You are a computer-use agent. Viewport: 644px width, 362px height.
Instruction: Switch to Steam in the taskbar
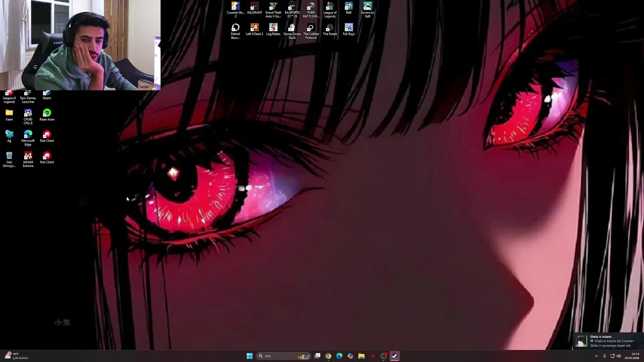click(x=394, y=356)
